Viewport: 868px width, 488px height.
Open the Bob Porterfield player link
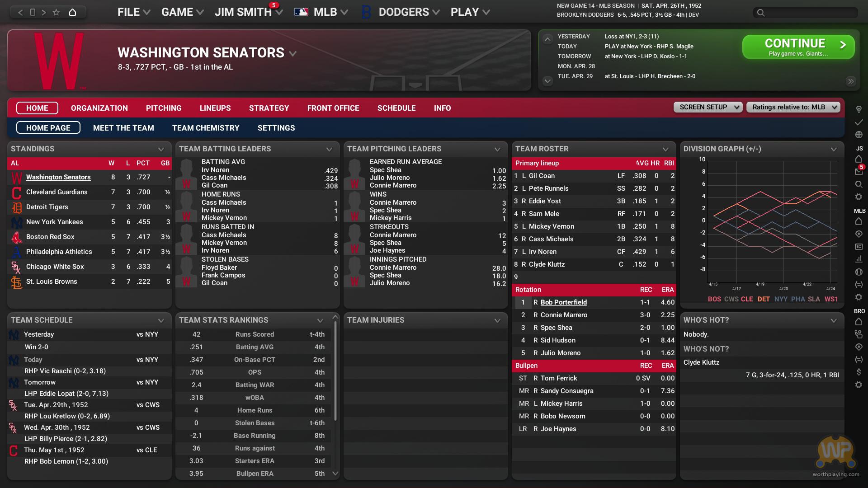pyautogui.click(x=563, y=302)
